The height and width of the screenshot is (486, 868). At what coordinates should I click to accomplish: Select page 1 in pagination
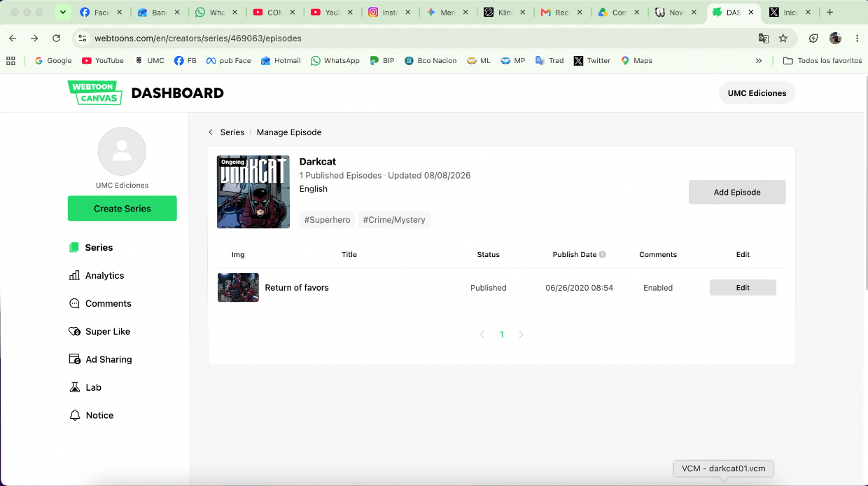(501, 335)
